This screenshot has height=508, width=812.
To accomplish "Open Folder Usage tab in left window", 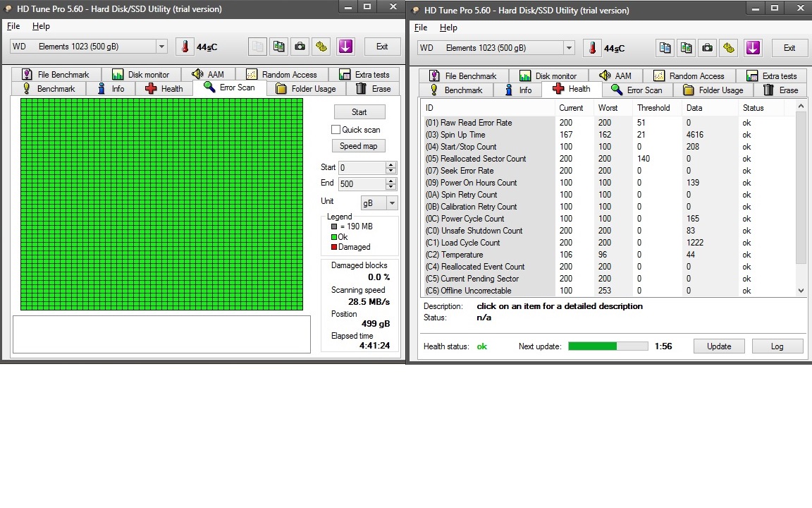I will click(x=306, y=89).
